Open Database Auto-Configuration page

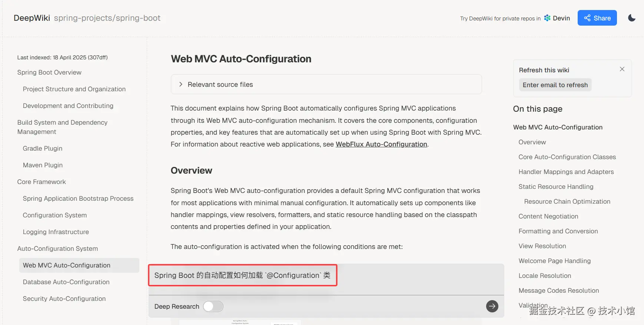[66, 282]
